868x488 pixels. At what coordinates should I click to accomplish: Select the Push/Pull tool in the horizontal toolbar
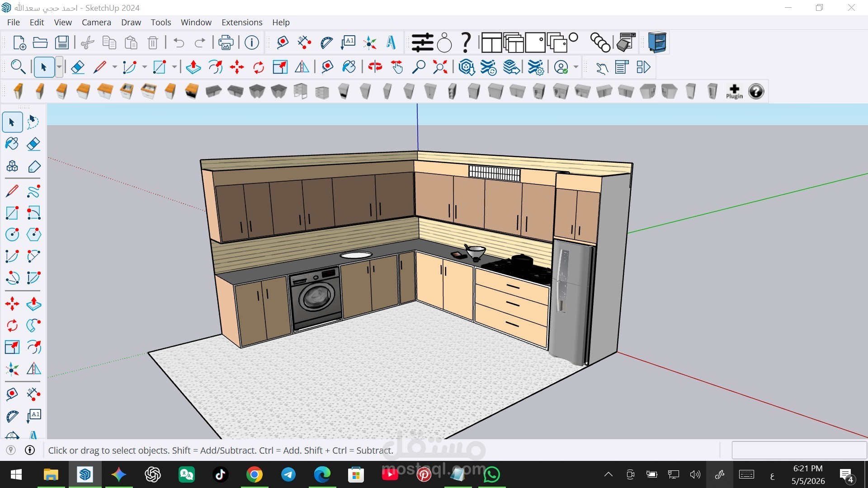pyautogui.click(x=193, y=67)
